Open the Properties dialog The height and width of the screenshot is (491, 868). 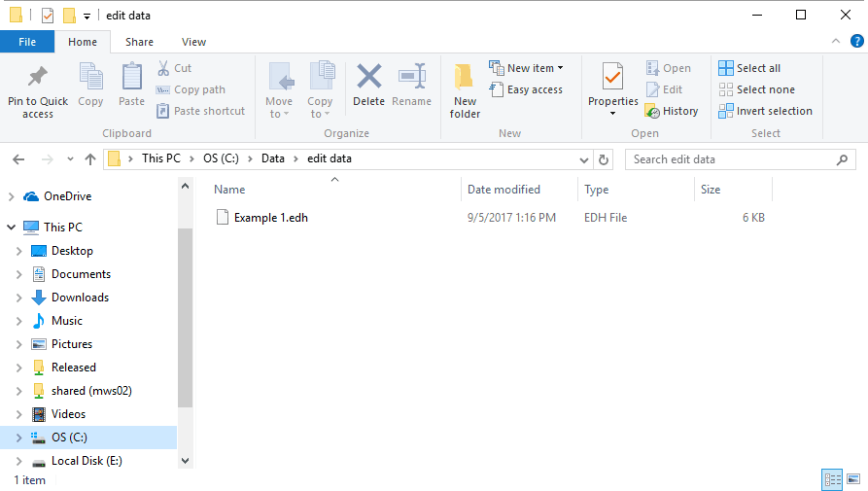[612, 84]
